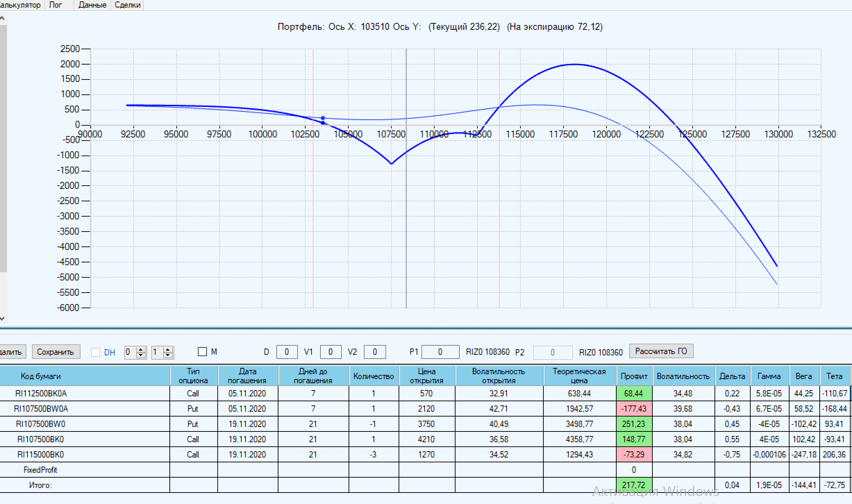Open the Сделки tab
The image size is (852, 504).
127,5
